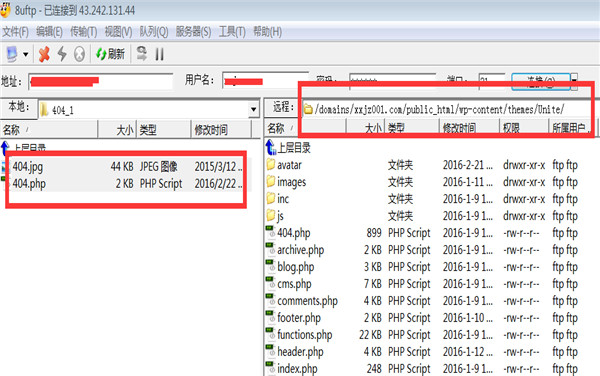Image resolution: width=600 pixels, height=376 pixels.
Task: Click the red X disconnect icon
Action: (x=44, y=54)
